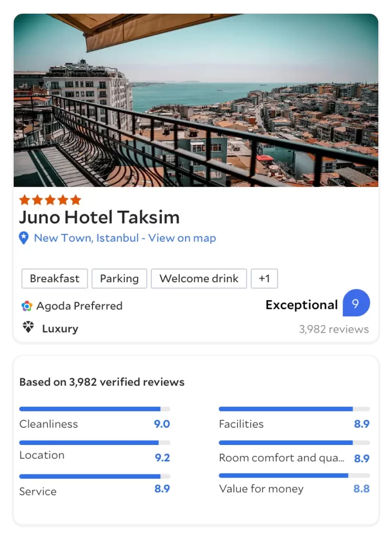The height and width of the screenshot is (538, 392).
Task: Click the blue map pin icon
Action: pos(24,238)
